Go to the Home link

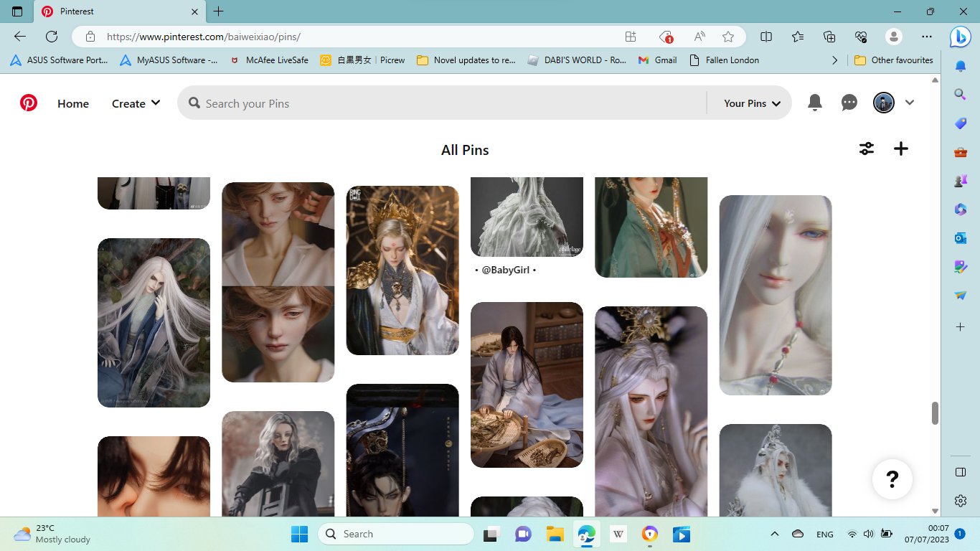[x=73, y=103]
